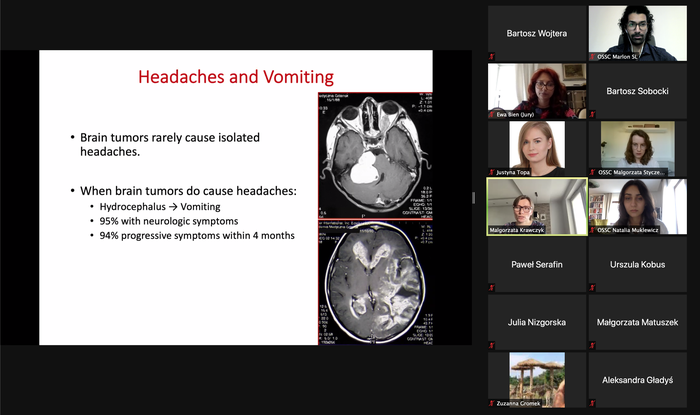Click Urszula Kobus's muted microphone icon

point(593,288)
